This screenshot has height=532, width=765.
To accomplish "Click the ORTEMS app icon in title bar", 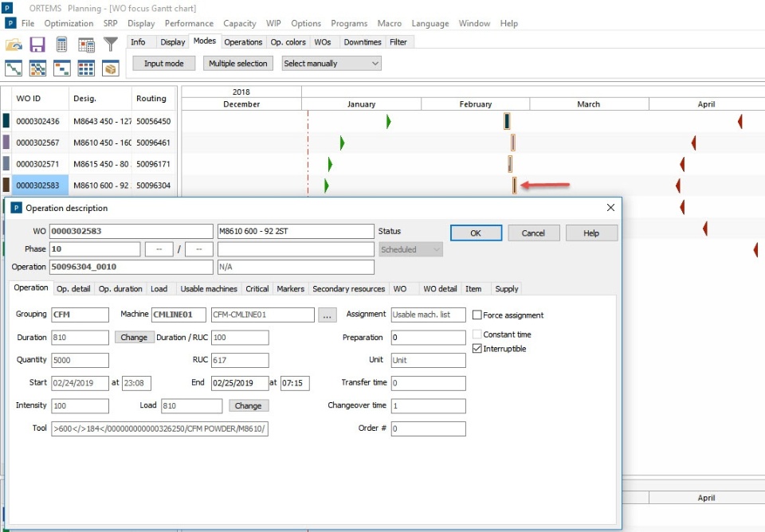I will tap(8, 7).
